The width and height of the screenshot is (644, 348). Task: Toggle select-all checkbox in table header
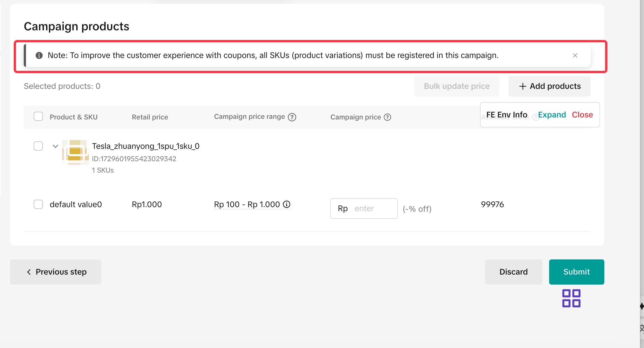click(38, 117)
